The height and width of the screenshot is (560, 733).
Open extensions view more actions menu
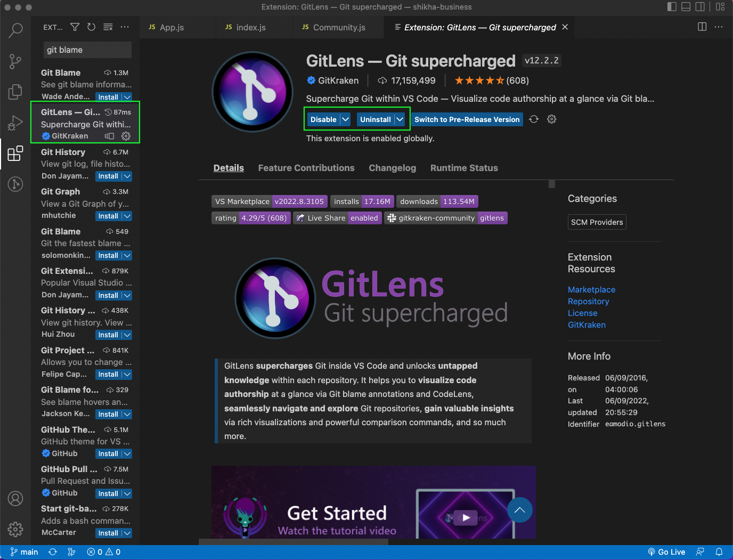point(125,27)
